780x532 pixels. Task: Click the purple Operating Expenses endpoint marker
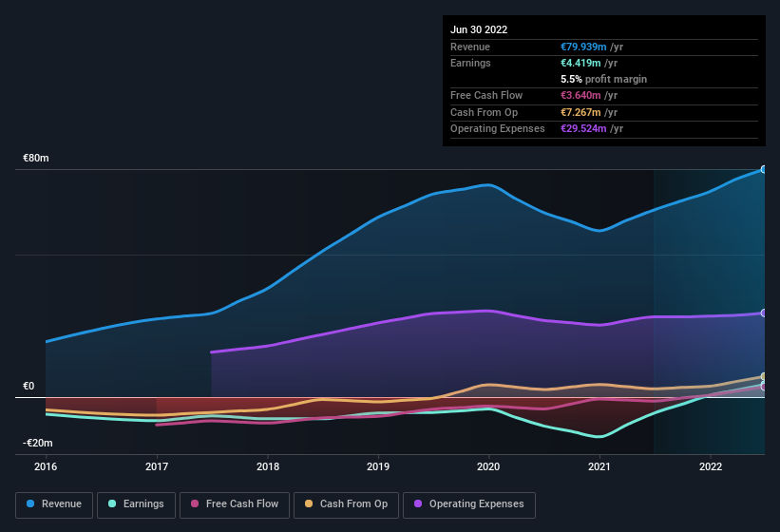[x=764, y=313]
